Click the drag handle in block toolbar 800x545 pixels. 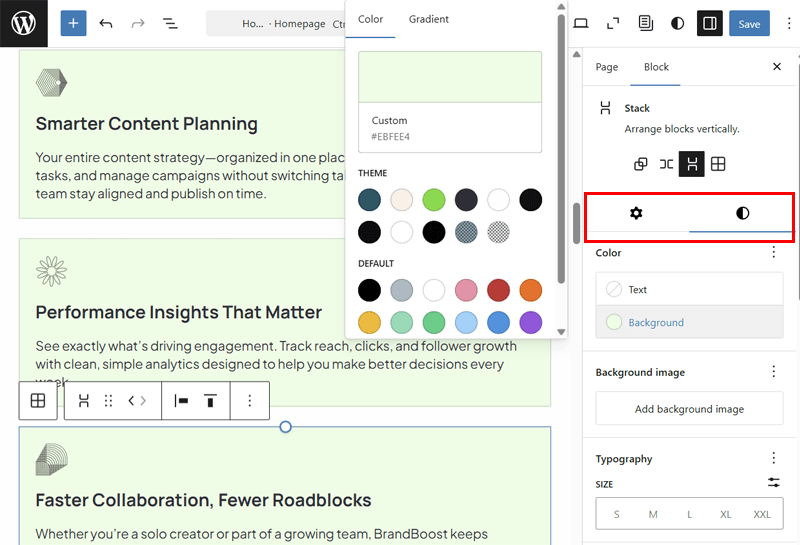click(109, 401)
